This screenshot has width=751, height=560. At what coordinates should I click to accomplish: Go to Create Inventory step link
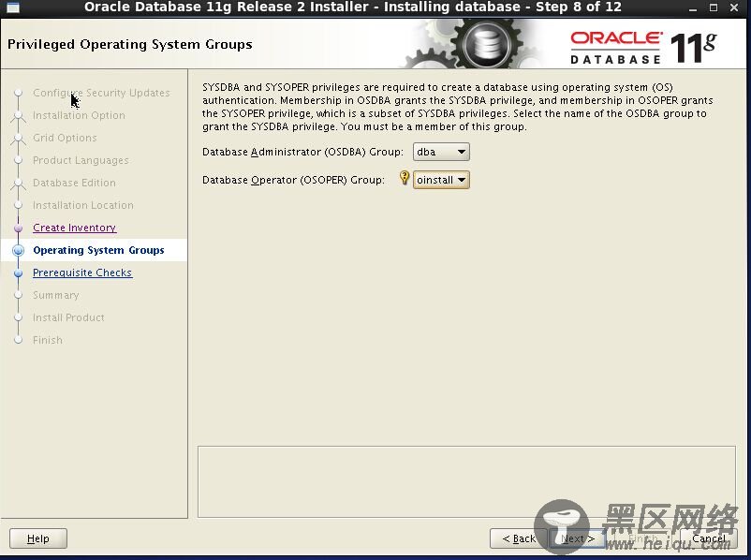(x=74, y=228)
